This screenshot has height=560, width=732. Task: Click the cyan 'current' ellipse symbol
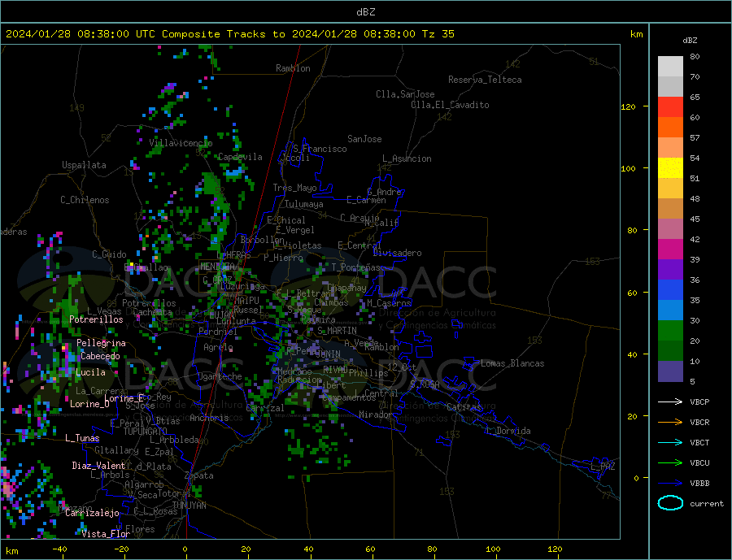pos(670,503)
